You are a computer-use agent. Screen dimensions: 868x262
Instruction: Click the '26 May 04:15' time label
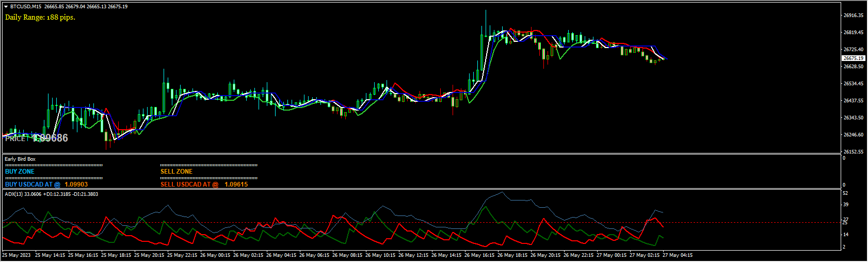(281, 255)
